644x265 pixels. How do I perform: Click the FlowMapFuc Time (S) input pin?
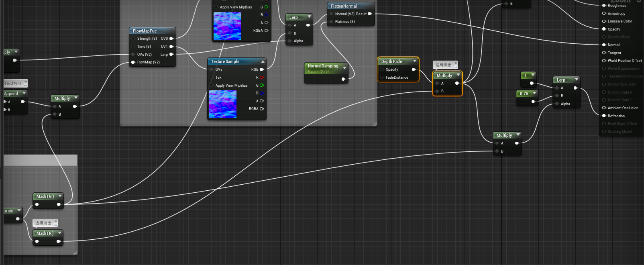tap(133, 47)
